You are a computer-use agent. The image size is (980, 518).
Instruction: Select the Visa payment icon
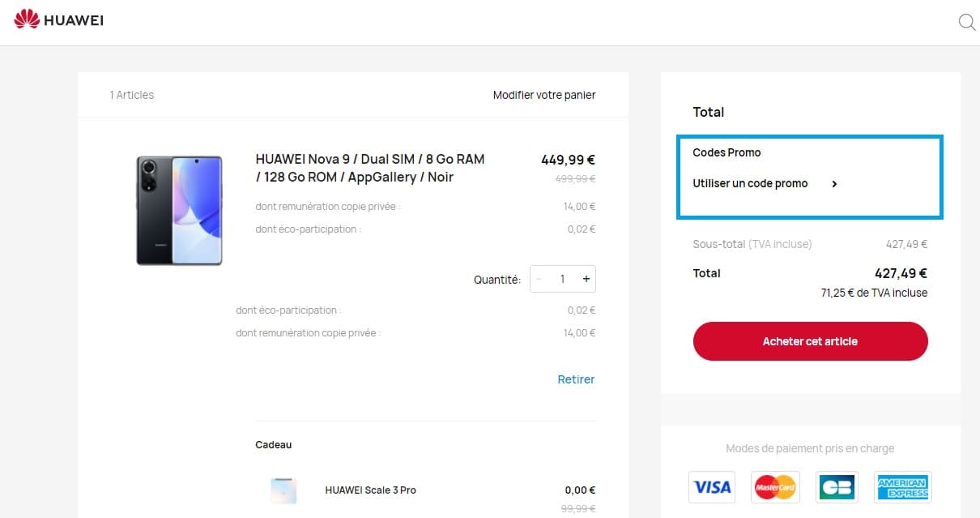[711, 486]
